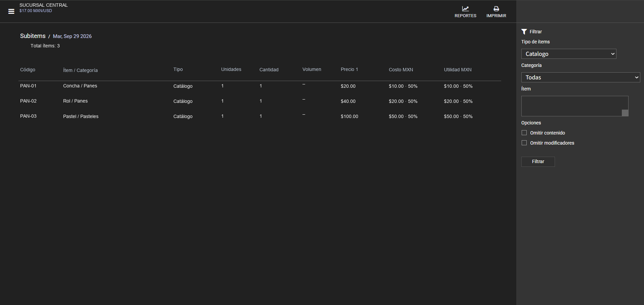
Task: Click the $100.00 price for Pastel
Action: pyautogui.click(x=350, y=116)
